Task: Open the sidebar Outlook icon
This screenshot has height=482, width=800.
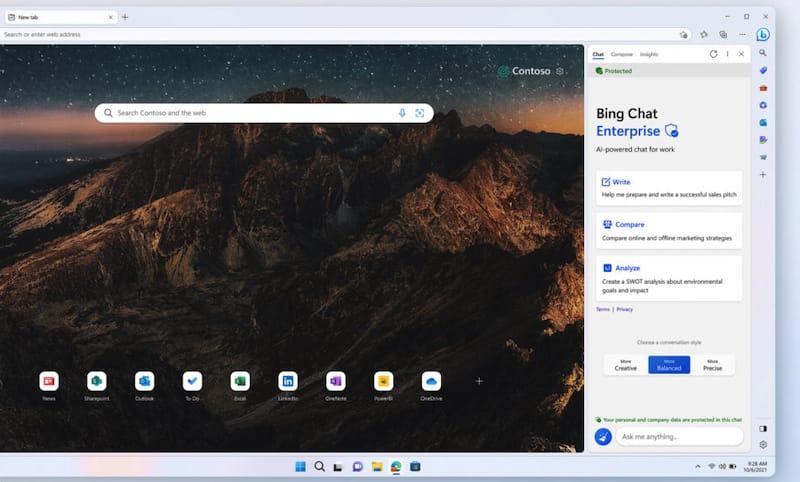Action: (x=763, y=122)
